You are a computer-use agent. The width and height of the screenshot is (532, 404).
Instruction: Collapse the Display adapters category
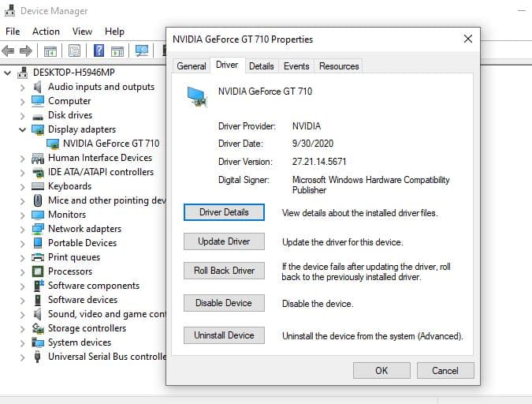pos(22,129)
